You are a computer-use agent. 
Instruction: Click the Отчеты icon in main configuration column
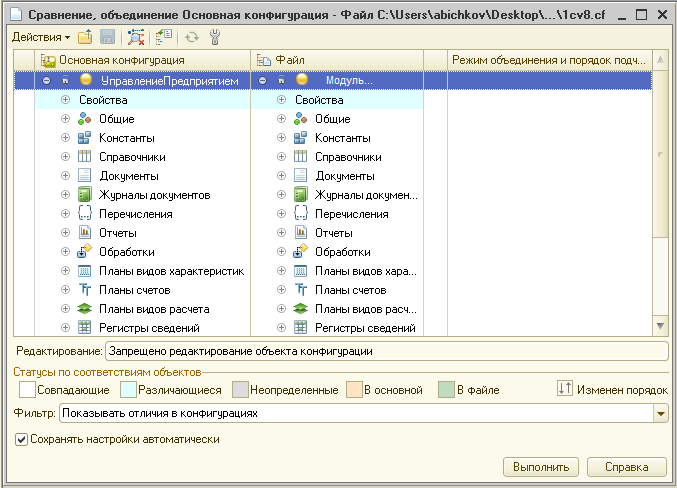pos(84,233)
